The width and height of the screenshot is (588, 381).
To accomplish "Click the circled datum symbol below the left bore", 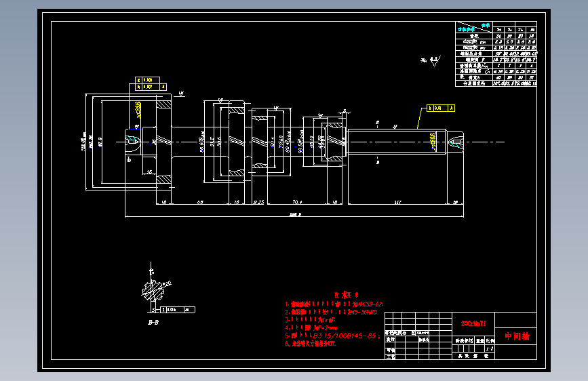I will point(129,160).
